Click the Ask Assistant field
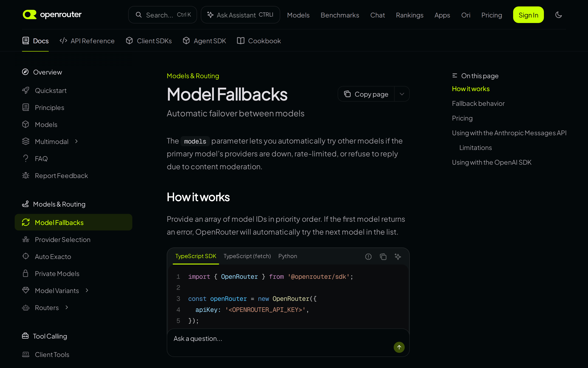Viewport: 588px width, 368px height. point(240,15)
